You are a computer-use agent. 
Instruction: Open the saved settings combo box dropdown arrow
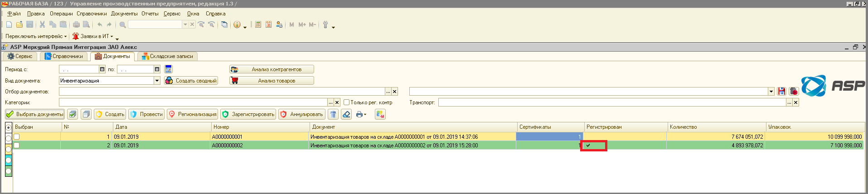(771, 92)
